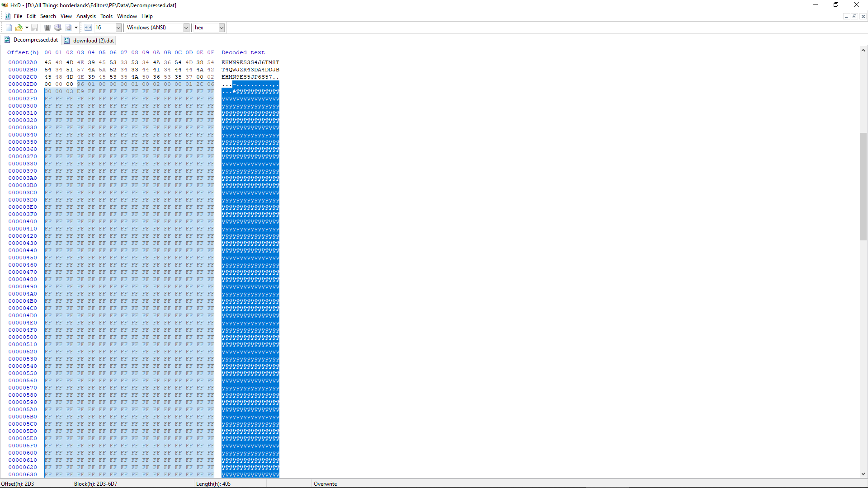This screenshot has height=488, width=868.
Task: Open the Edit menu
Action: pyautogui.click(x=31, y=16)
